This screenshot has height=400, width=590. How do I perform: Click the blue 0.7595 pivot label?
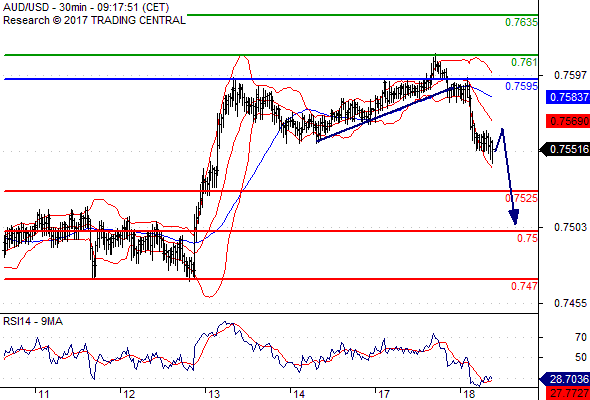pyautogui.click(x=521, y=86)
